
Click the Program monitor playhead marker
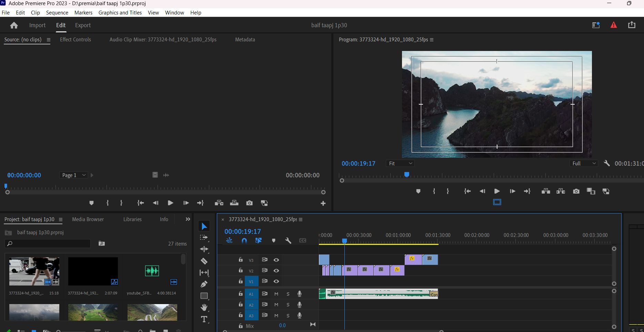click(407, 175)
